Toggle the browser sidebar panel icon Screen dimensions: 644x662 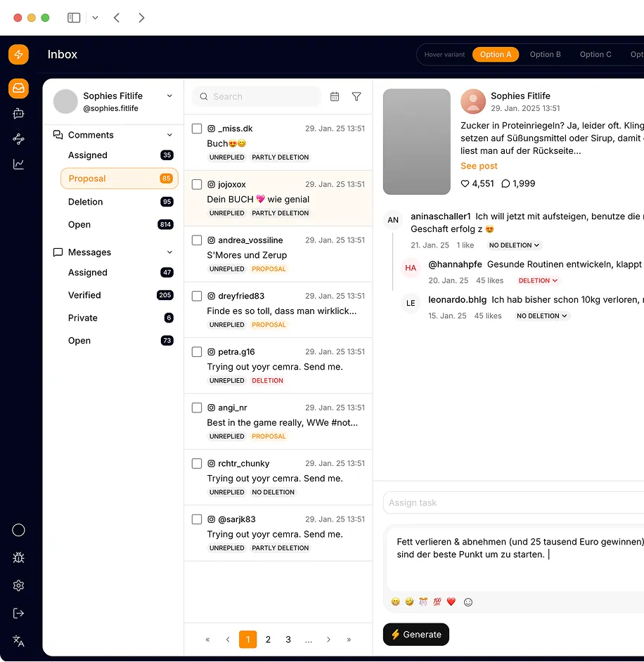(x=74, y=18)
